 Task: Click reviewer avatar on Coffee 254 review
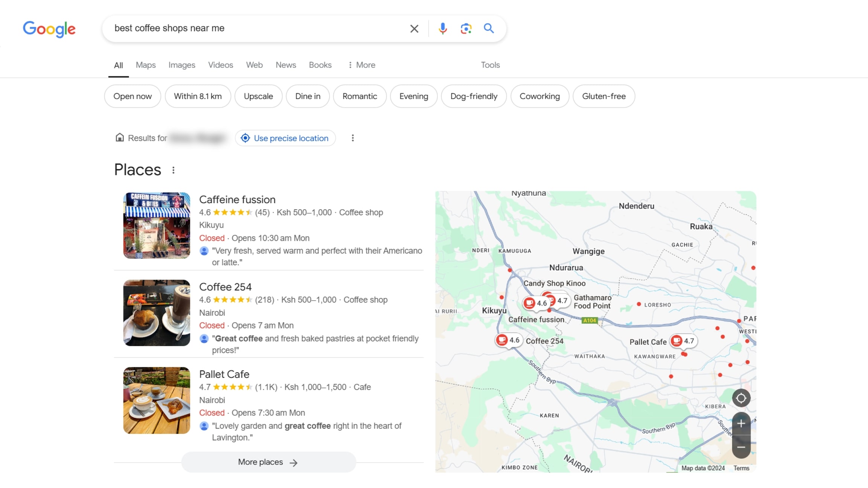(x=204, y=339)
